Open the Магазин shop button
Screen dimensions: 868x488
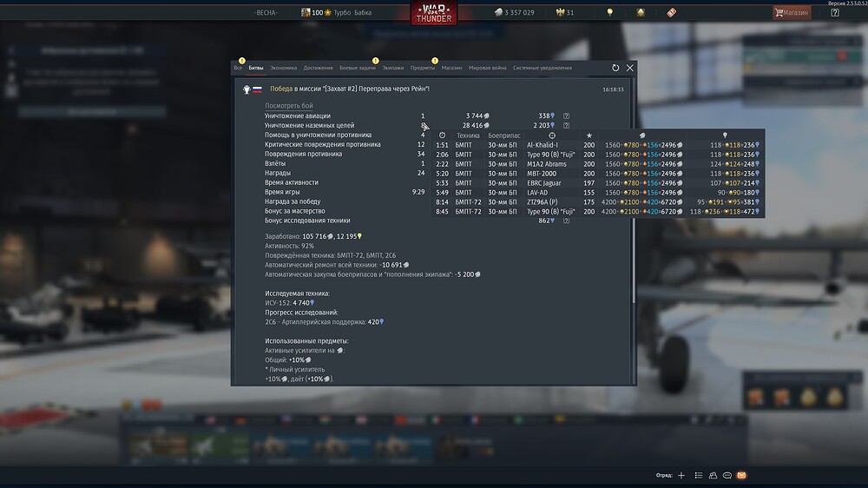792,13
